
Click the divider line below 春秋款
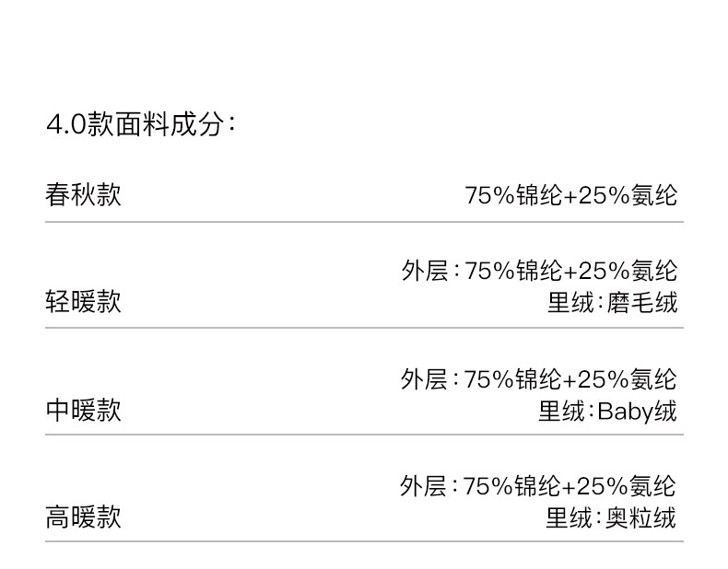pos(364,222)
